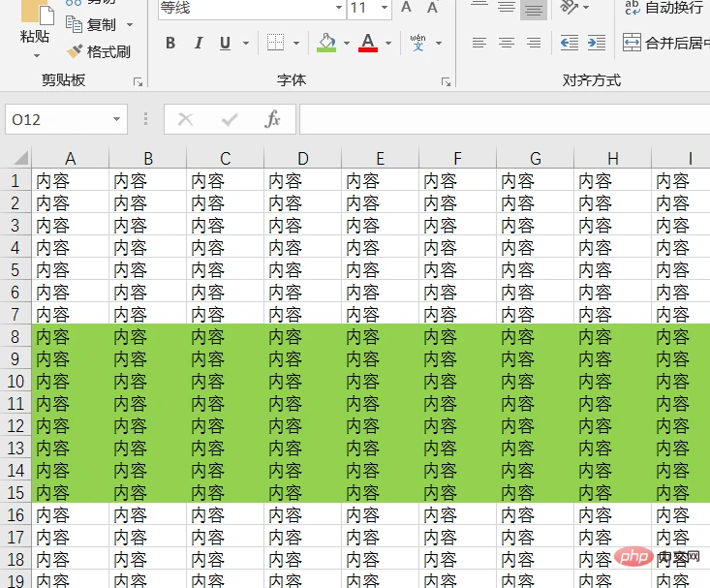The image size is (710, 588).
Task: Click green cell C10 containing 内容
Action: [x=225, y=381]
